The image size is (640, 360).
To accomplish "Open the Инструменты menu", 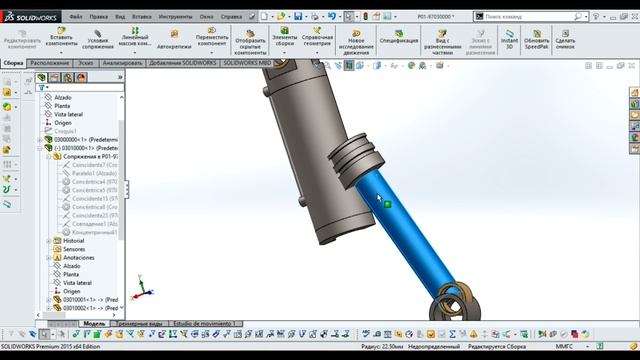I will [175, 17].
